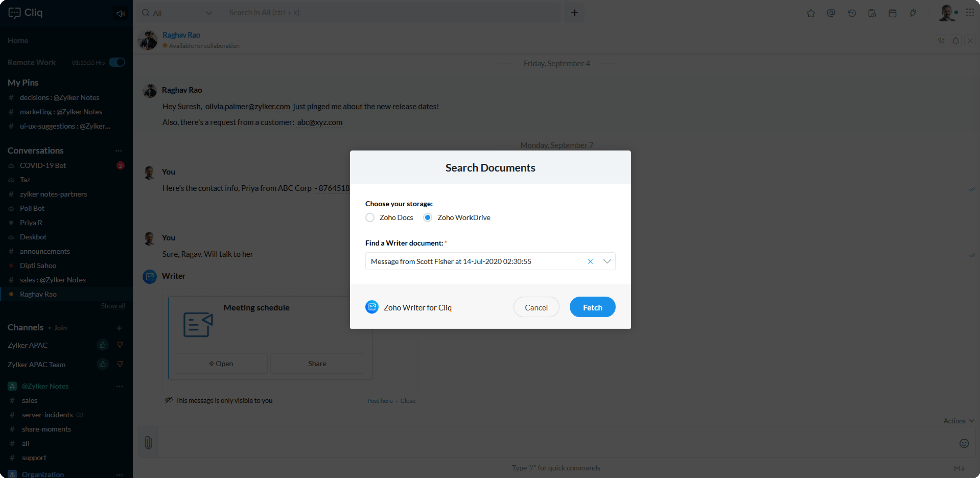
Task: Open the Conversations more options dots
Action: point(119,150)
